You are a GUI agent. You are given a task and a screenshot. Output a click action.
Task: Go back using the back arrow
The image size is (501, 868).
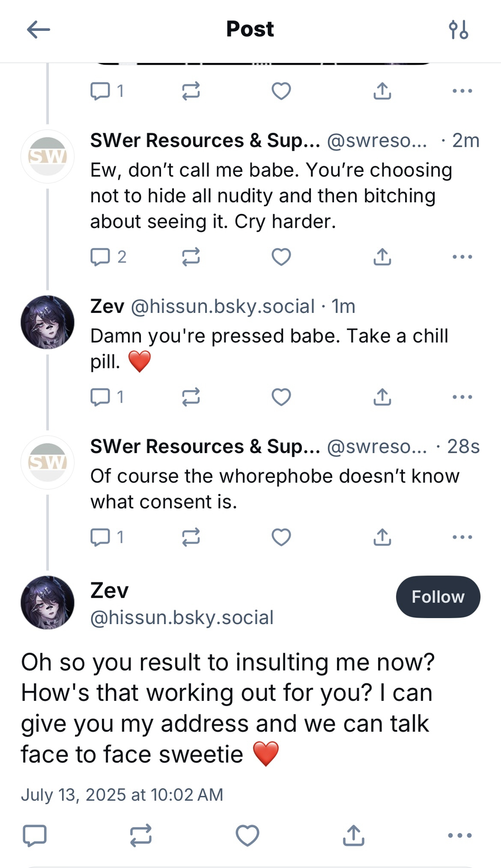pyautogui.click(x=38, y=30)
